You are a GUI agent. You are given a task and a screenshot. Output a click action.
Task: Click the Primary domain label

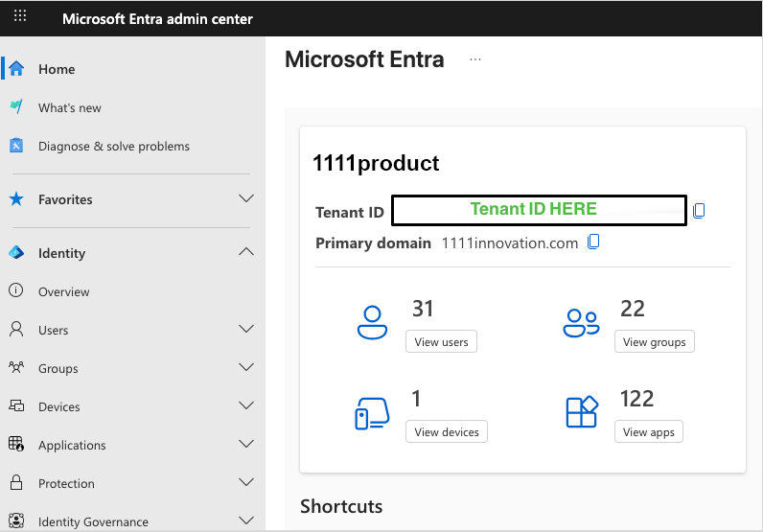pyautogui.click(x=373, y=243)
